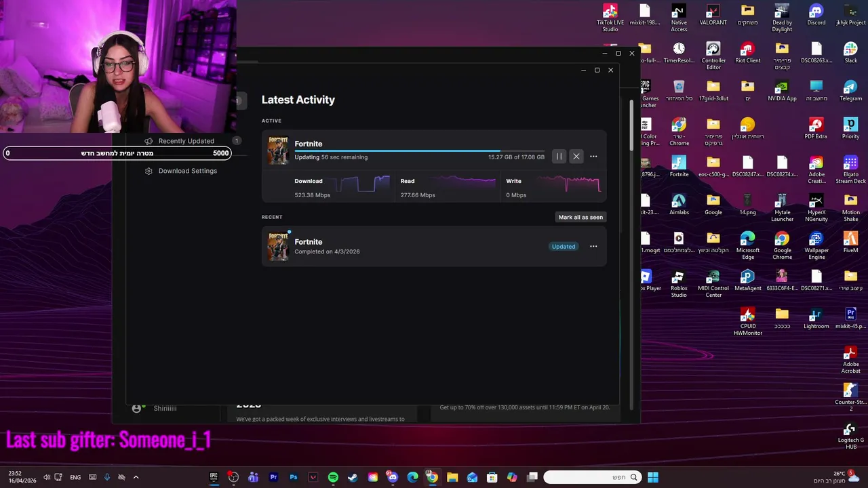This screenshot has width=868, height=488.
Task: Open Recently Updated in the sidebar
Action: point(186,141)
